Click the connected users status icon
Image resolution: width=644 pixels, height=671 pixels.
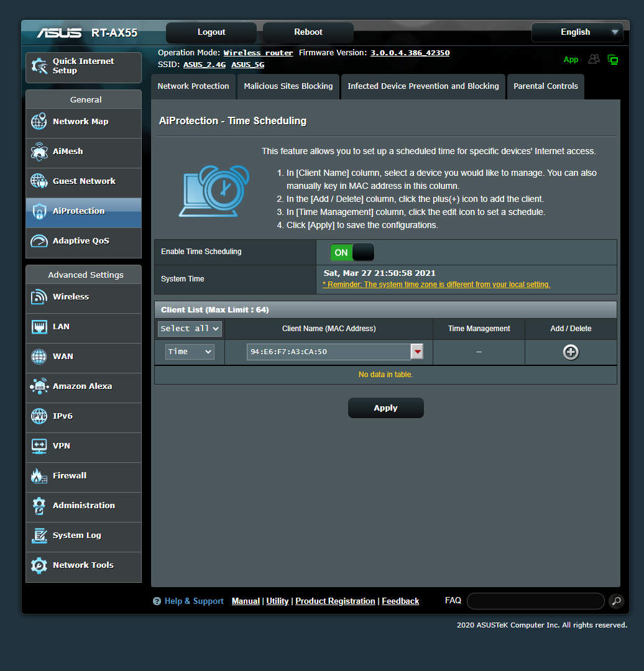[x=594, y=59]
